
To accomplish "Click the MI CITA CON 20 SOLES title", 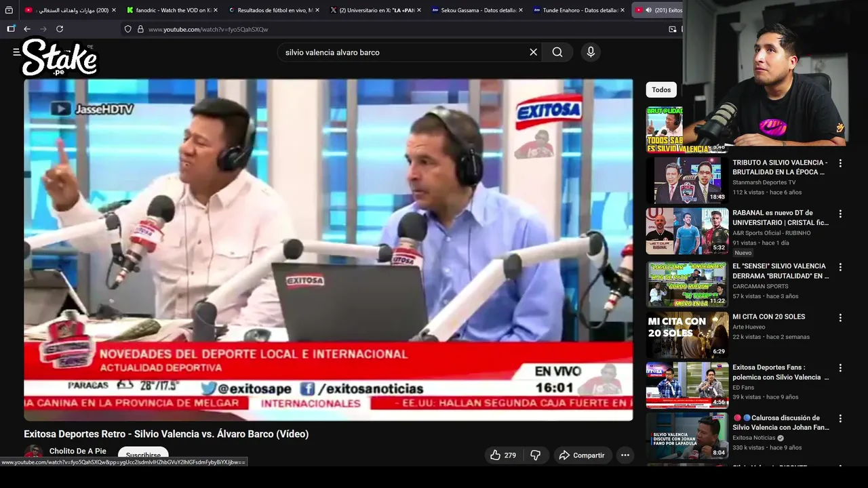I will coord(769,317).
